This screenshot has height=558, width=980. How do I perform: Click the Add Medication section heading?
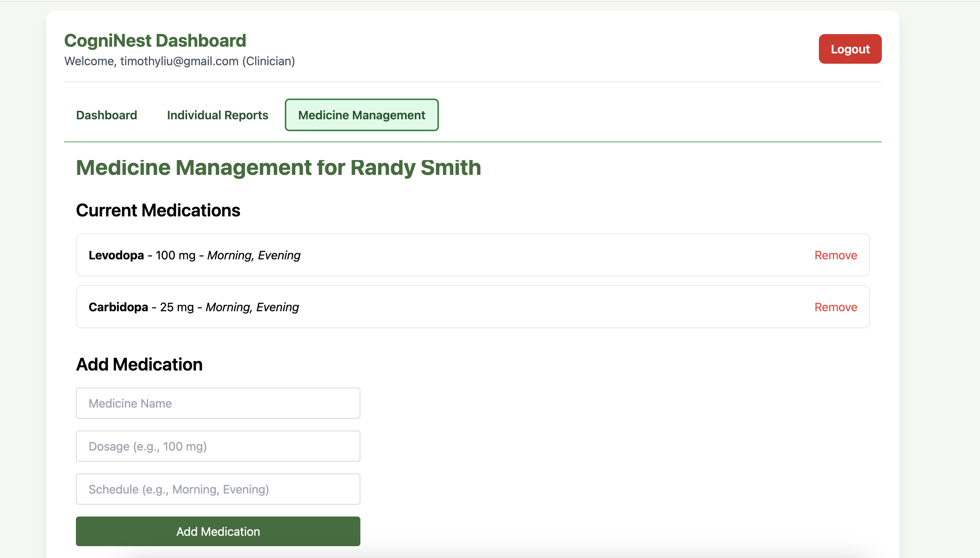click(x=139, y=365)
